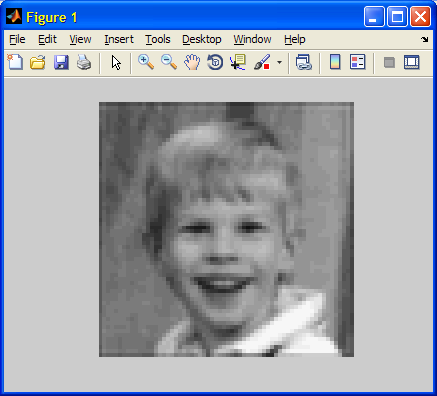This screenshot has width=437, height=396.
Task: Open a file with the folder icon
Action: pos(38,62)
